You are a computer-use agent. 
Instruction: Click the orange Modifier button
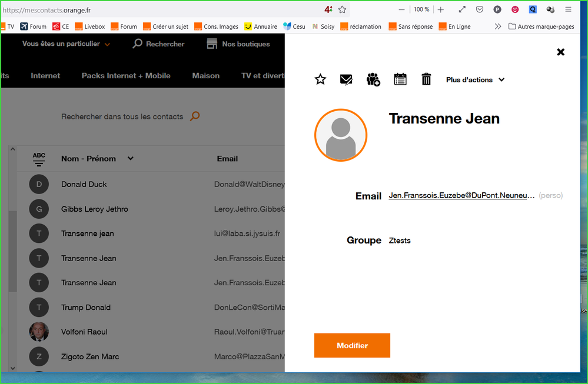point(352,346)
